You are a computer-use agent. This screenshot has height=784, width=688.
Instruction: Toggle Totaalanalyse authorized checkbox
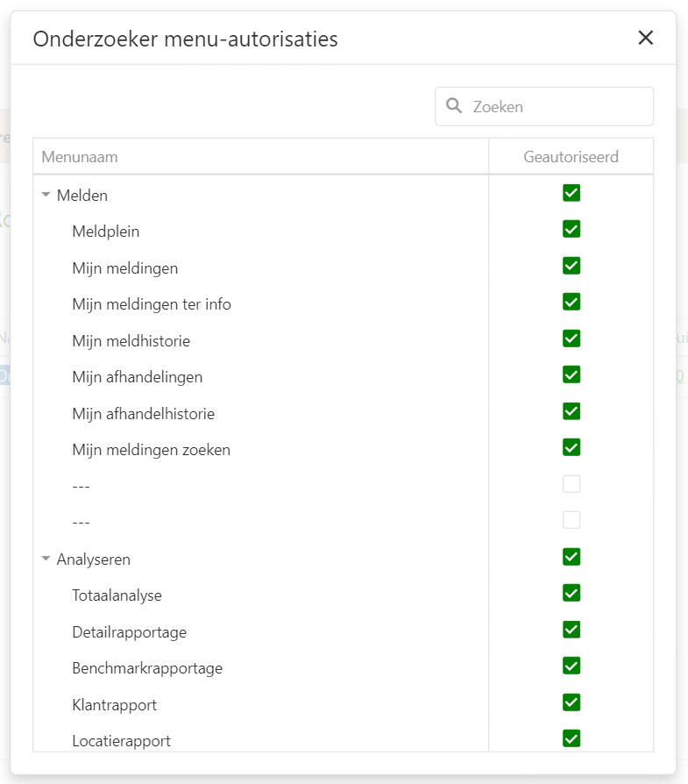coord(571,594)
